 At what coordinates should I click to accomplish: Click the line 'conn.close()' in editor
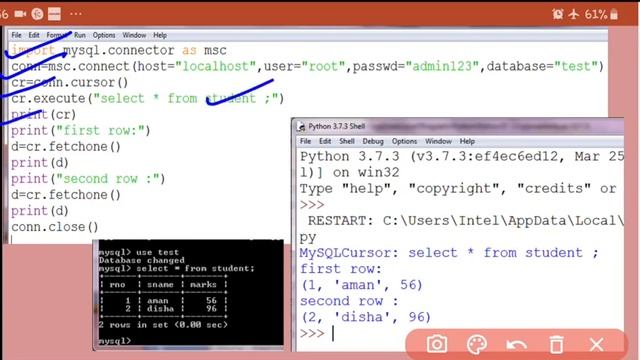(x=55, y=227)
